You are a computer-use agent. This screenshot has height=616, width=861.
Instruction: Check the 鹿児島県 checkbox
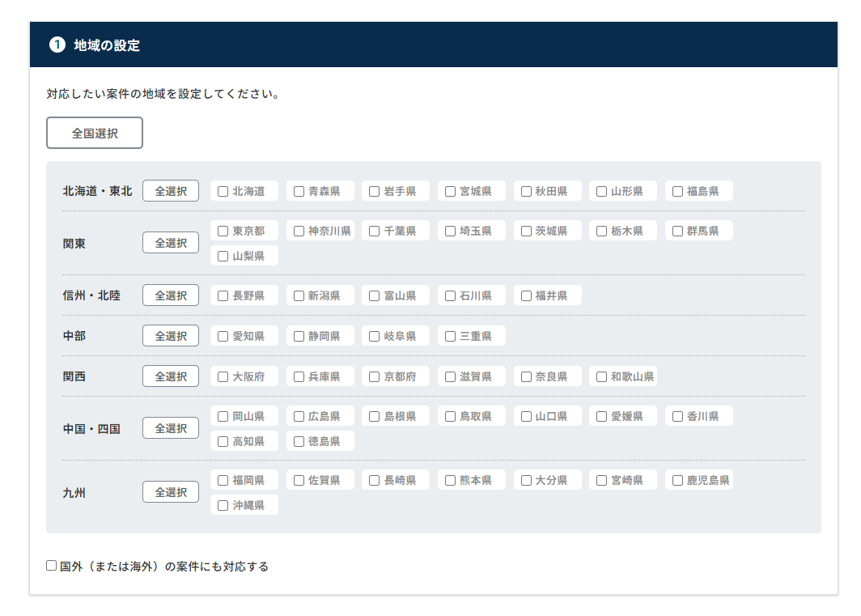pos(678,481)
